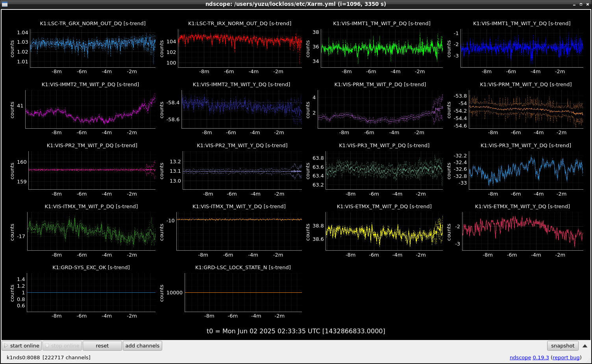Click the stop online button
The width and height of the screenshot is (592, 364).
(x=62, y=346)
